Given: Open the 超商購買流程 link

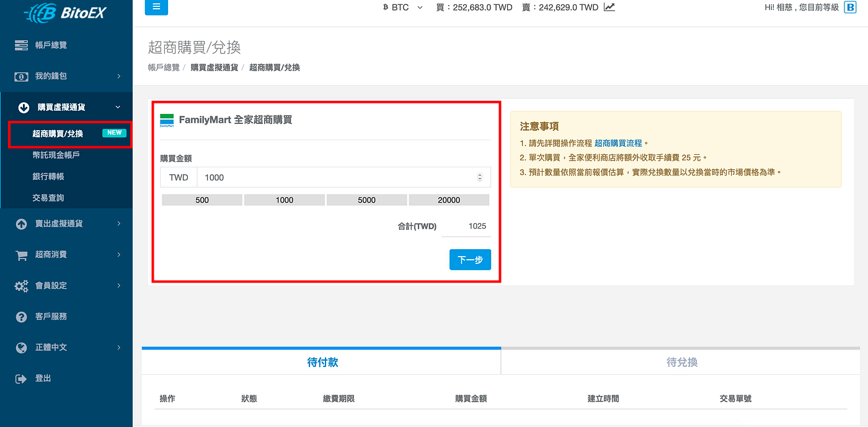Looking at the screenshot, I should pos(618,143).
